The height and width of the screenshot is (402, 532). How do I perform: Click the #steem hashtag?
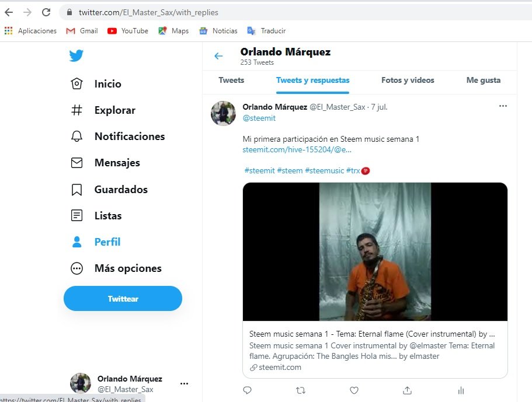pos(290,170)
